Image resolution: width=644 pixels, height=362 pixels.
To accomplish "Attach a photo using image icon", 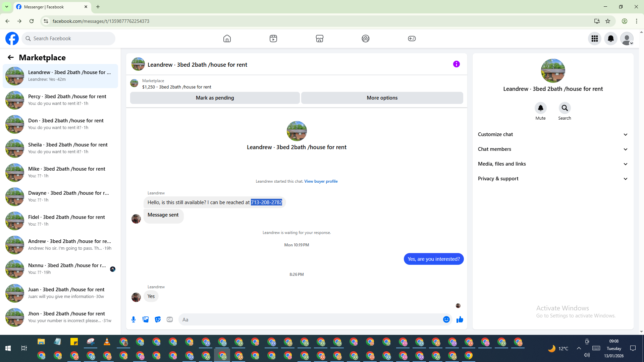I will click(x=146, y=319).
